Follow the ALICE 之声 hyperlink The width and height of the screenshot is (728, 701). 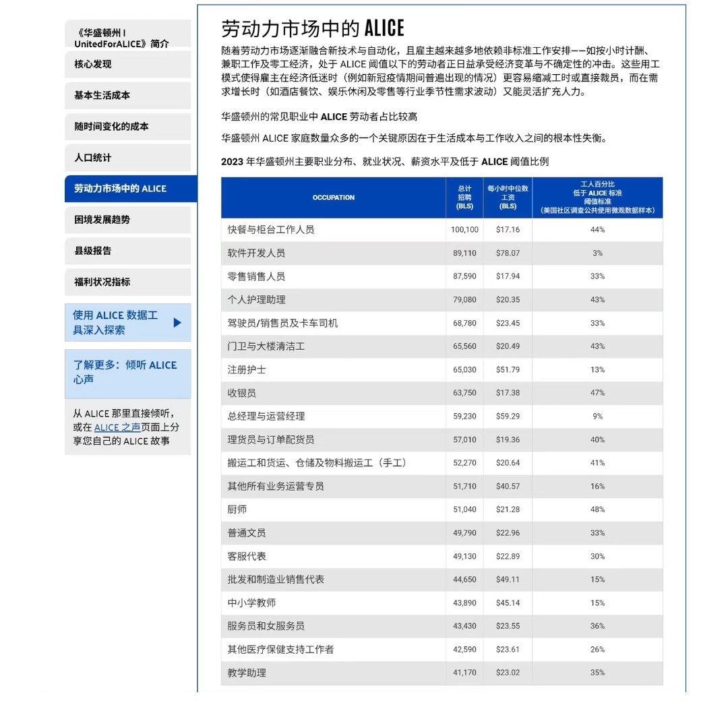117,427
